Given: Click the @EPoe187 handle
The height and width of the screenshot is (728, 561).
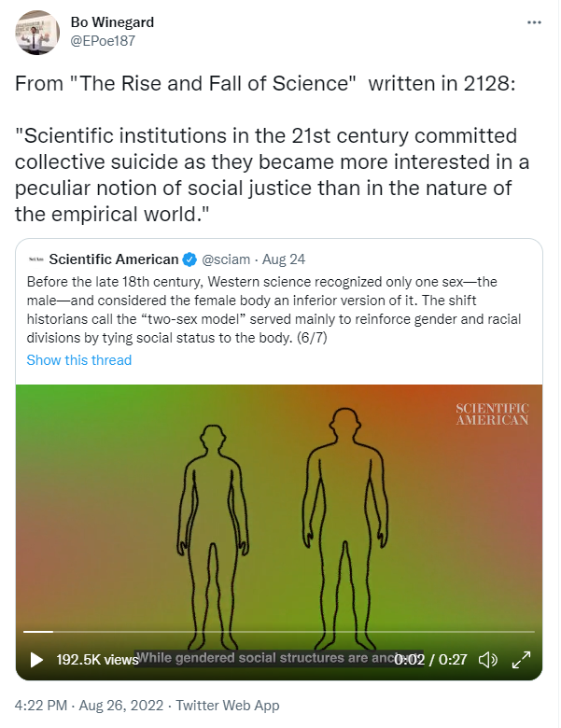Looking at the screenshot, I should click(103, 41).
